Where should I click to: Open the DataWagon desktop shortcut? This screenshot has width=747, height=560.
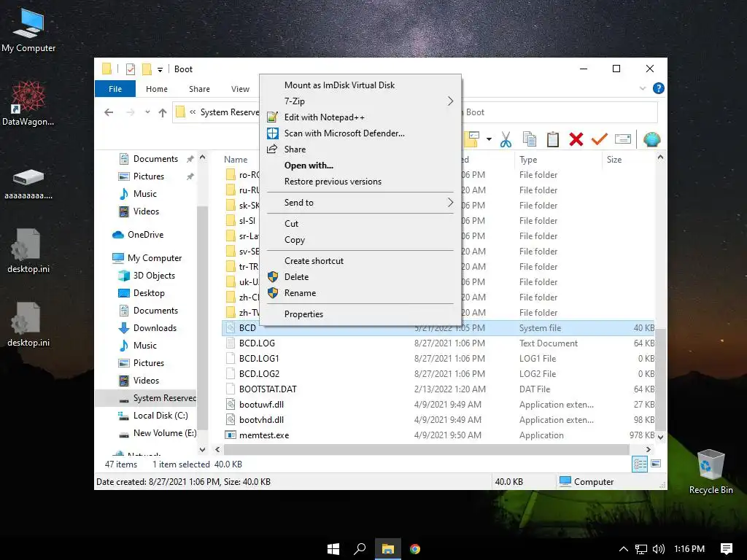(x=28, y=104)
